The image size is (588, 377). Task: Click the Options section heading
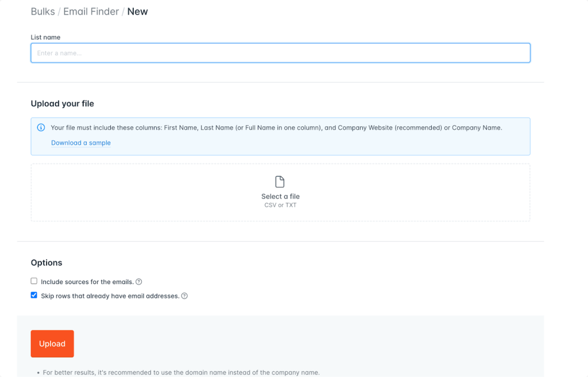[x=47, y=263]
